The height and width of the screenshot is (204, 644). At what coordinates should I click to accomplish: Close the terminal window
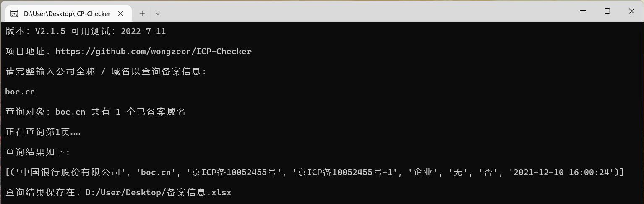[x=631, y=11]
